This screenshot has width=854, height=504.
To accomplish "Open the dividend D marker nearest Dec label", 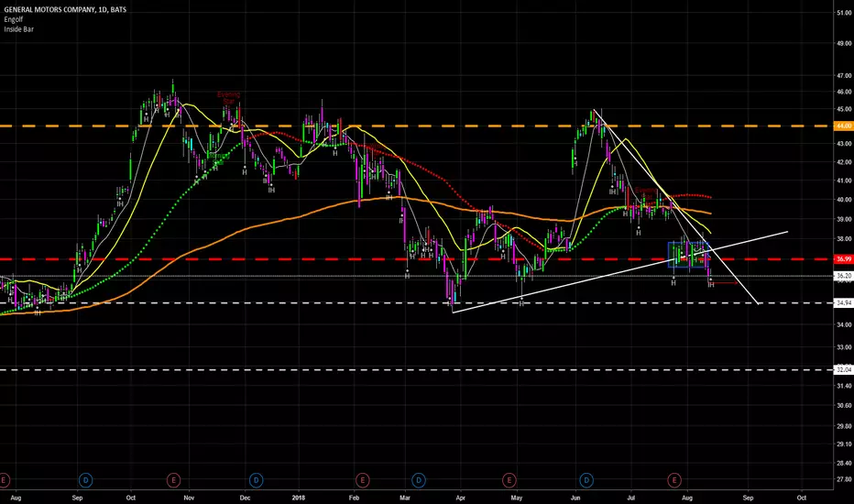I will (256, 480).
